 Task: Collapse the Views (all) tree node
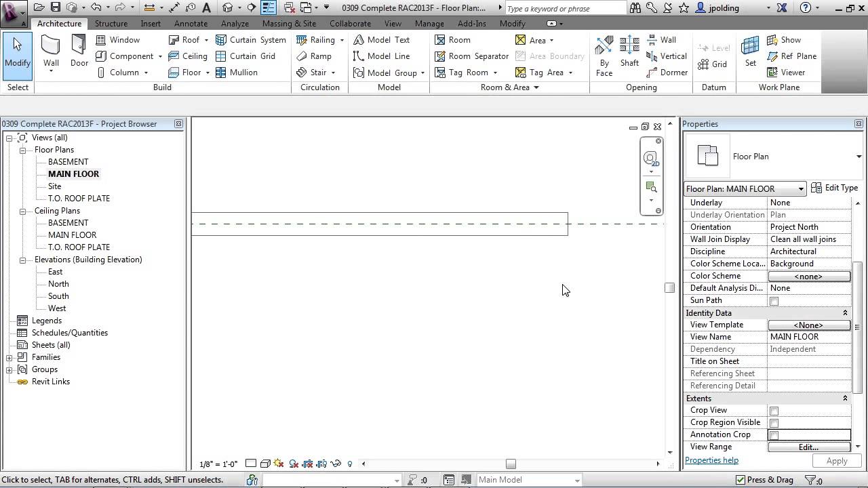(x=10, y=138)
